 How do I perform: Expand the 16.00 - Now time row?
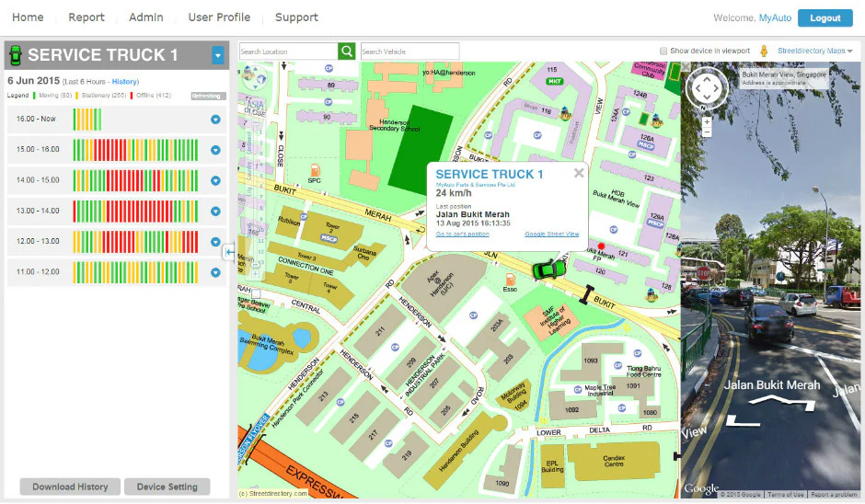coord(215,120)
